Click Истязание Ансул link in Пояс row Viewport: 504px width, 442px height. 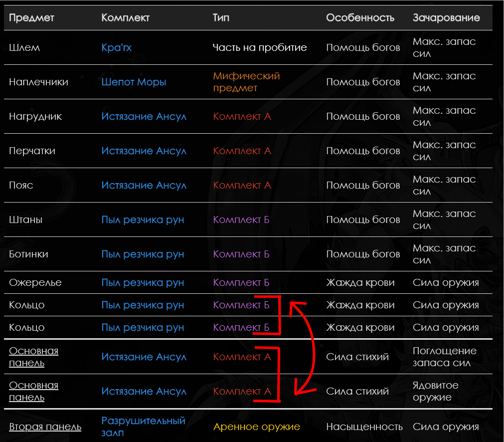click(144, 185)
